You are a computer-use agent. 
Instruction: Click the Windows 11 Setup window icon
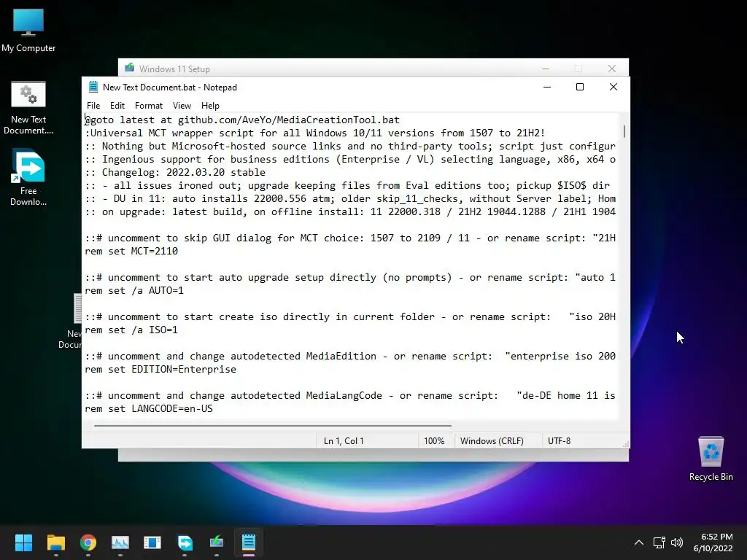point(129,68)
